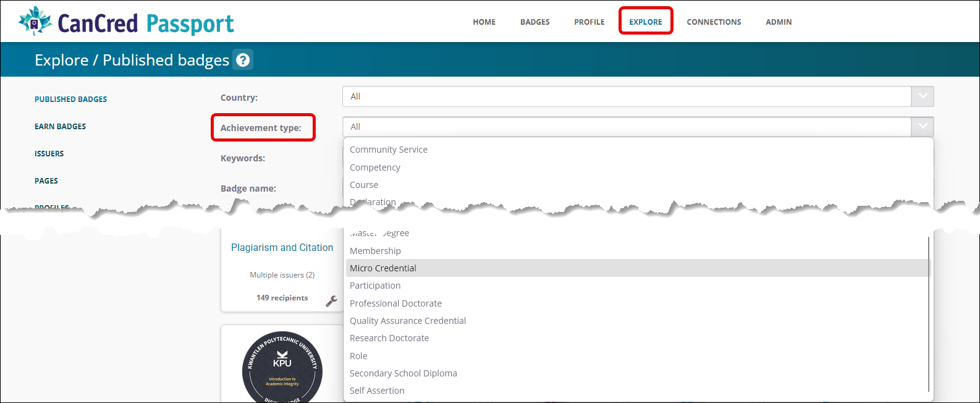Click the Achievement type All field
The image size is (980, 403).
coord(626,127)
